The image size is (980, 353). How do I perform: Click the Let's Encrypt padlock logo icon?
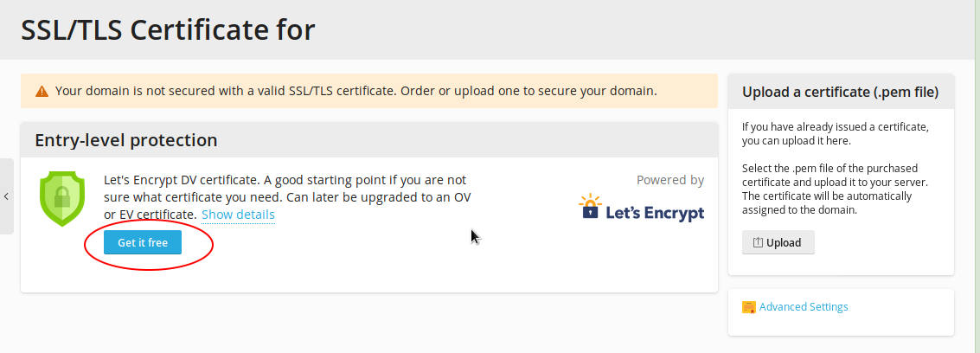(x=591, y=206)
